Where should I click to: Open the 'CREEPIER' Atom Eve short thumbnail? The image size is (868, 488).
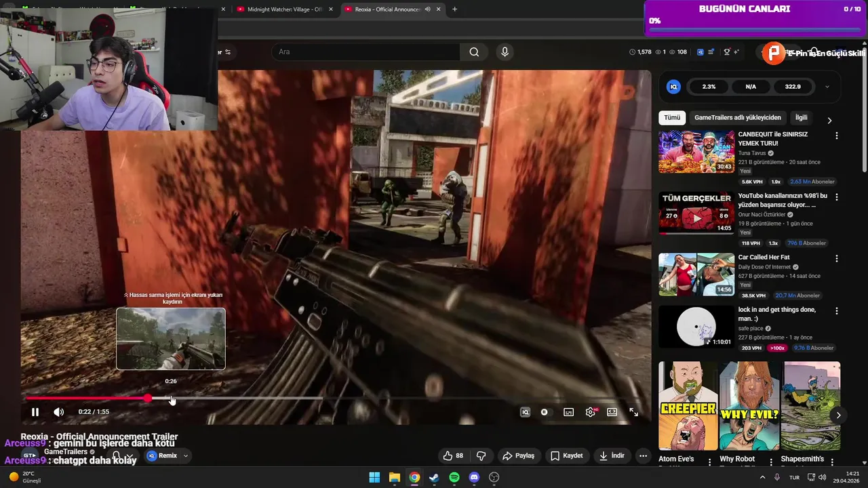point(688,405)
